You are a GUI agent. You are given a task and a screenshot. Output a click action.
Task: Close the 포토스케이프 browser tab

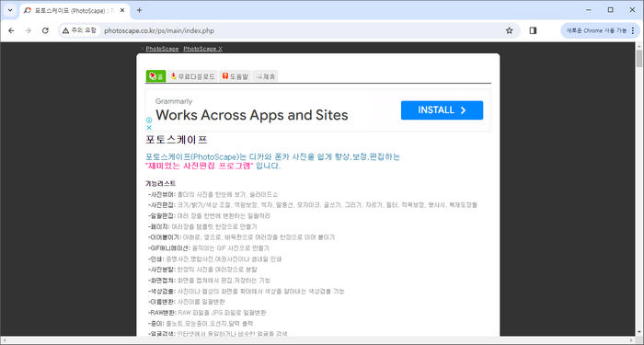[122, 10]
